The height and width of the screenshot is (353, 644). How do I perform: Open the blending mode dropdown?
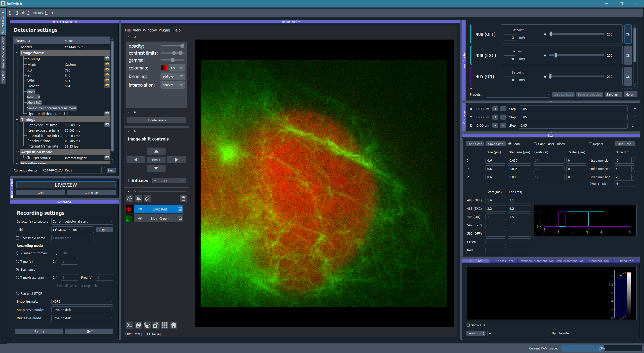[173, 76]
